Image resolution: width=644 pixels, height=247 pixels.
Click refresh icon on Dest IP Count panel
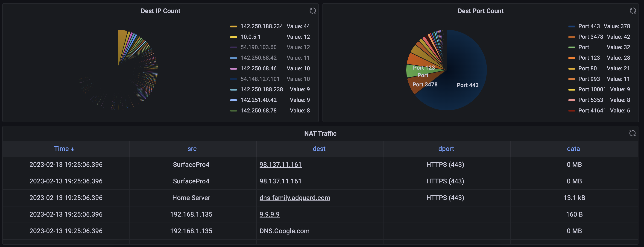pos(313,11)
